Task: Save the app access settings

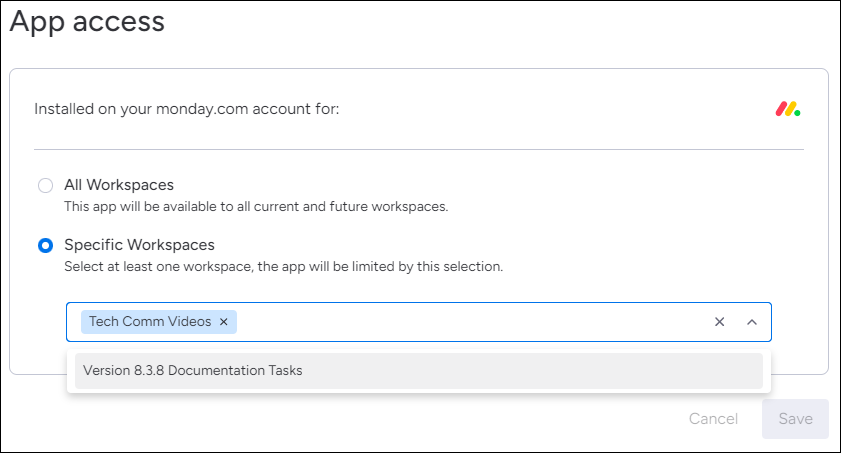Action: click(795, 419)
